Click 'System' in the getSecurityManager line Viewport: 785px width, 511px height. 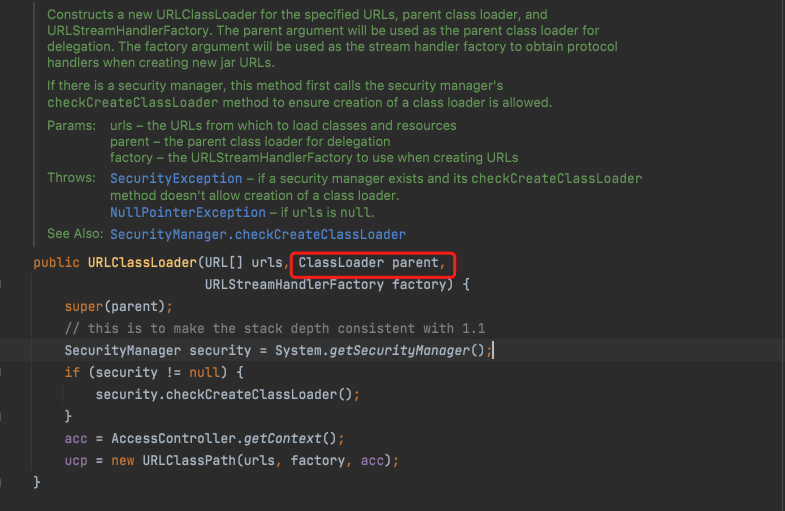[x=298, y=351]
